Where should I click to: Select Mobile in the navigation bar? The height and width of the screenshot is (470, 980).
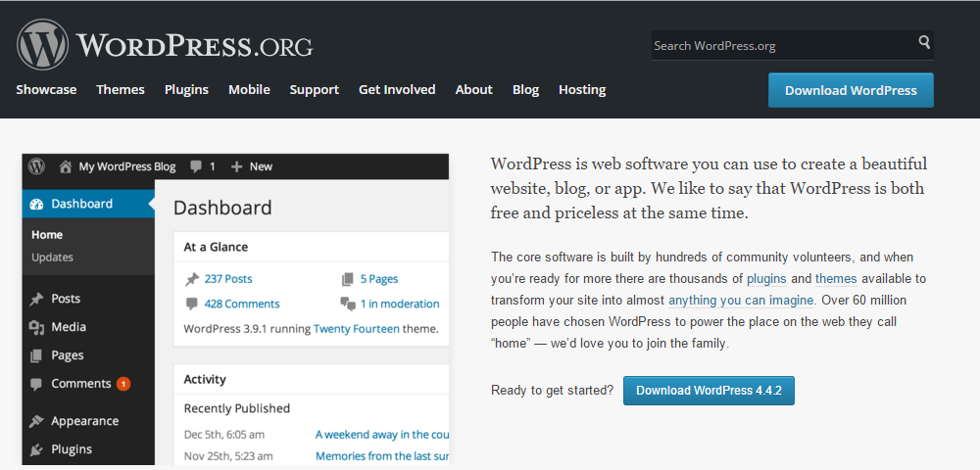(249, 90)
